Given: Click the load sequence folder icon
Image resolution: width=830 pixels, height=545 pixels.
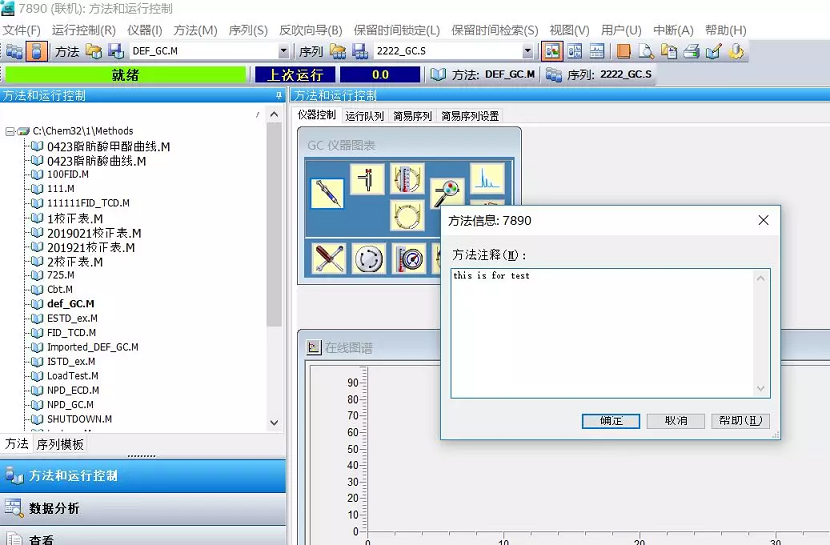Looking at the screenshot, I should pyautogui.click(x=338, y=51).
